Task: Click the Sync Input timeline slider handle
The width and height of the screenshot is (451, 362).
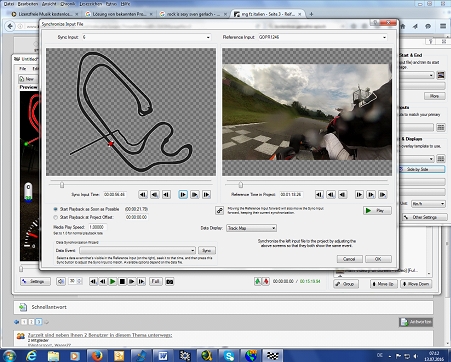Action: 62,185
